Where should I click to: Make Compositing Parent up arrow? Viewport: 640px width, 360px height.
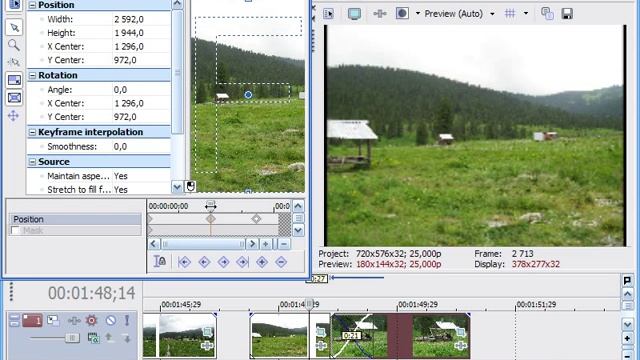109,338
